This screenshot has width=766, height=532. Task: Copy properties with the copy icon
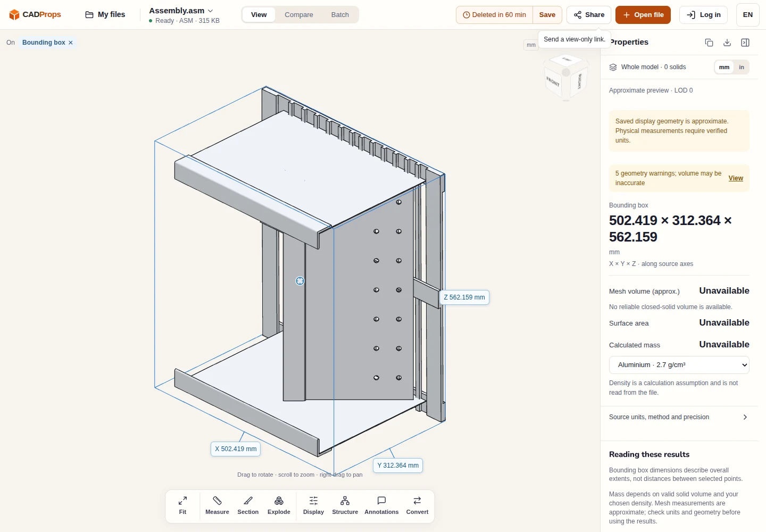tap(709, 43)
